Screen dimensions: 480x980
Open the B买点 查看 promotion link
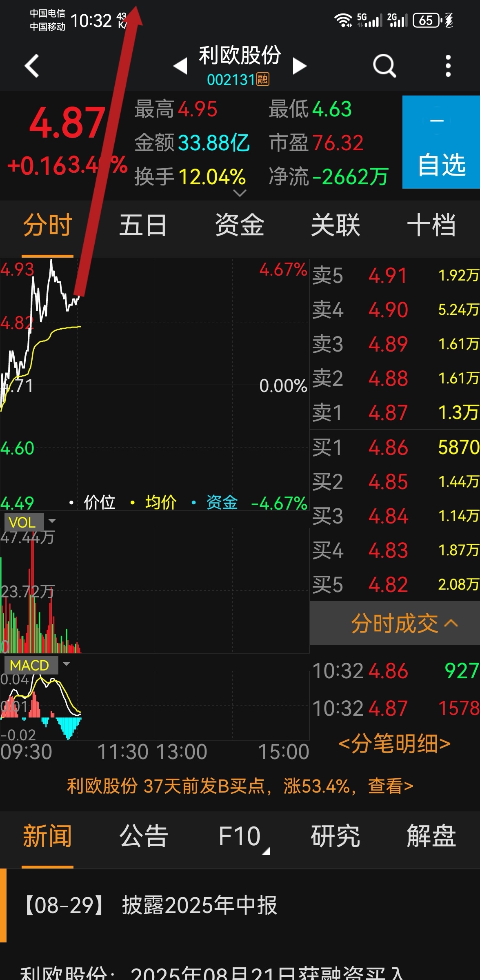[x=240, y=786]
